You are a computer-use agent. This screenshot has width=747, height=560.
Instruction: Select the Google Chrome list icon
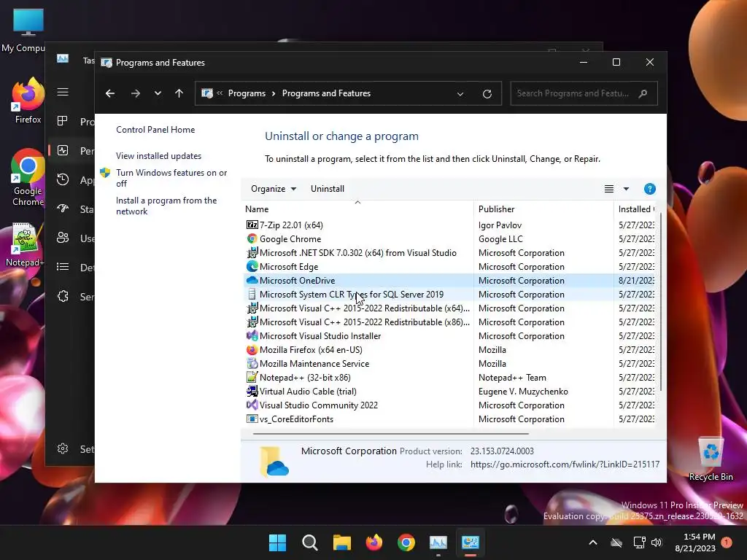coord(252,238)
